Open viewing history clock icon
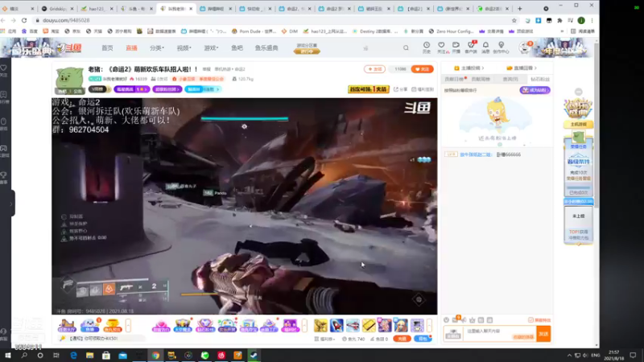 [x=427, y=47]
